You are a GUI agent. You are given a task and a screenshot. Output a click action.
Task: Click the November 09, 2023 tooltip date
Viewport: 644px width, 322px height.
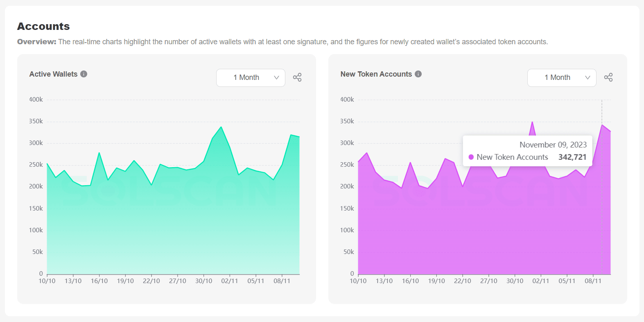553,145
